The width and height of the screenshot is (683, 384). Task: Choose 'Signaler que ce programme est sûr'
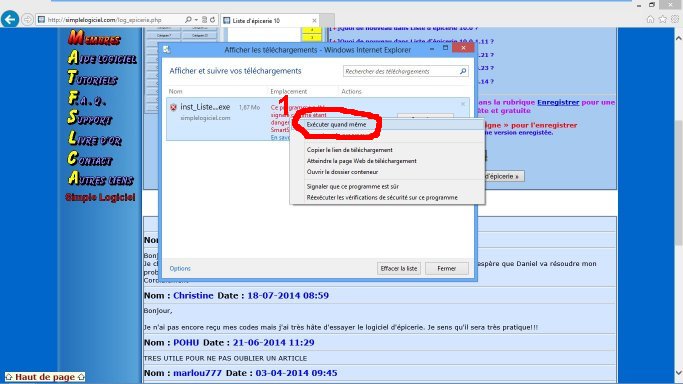[x=352, y=186]
